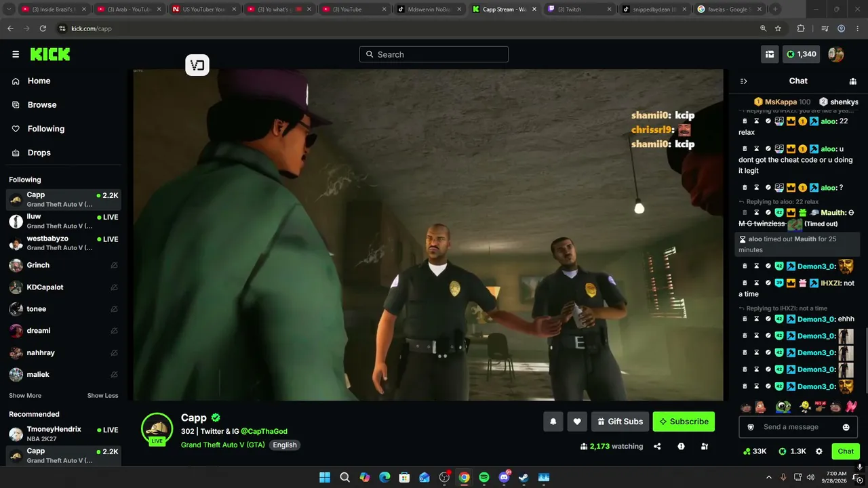Open Spotify from the taskbar

[x=484, y=477]
